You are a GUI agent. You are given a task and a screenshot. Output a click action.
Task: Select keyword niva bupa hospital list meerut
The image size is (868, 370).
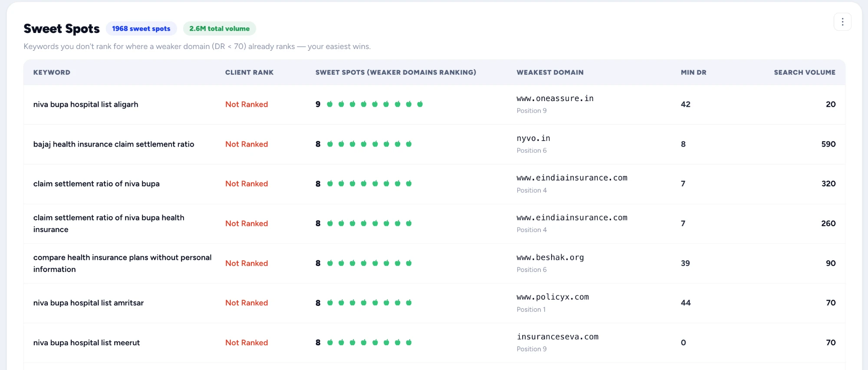click(87, 343)
